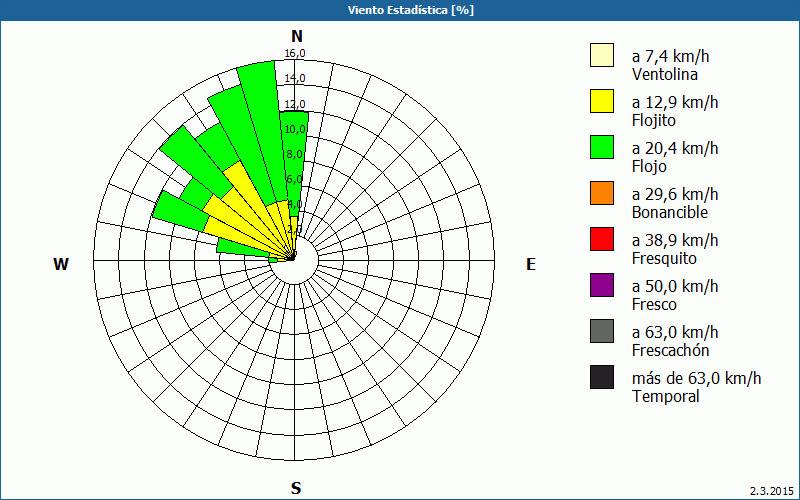The image size is (800, 500).
Task: Click the yellow Flojito legend swatch
Action: click(602, 101)
